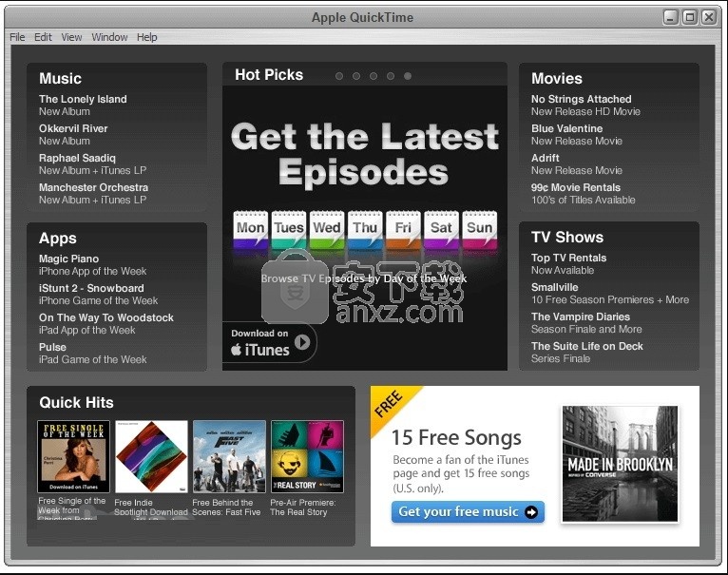Viewport: 728px width, 575px height.
Task: Click the Wed calendar icon
Action: (327, 230)
